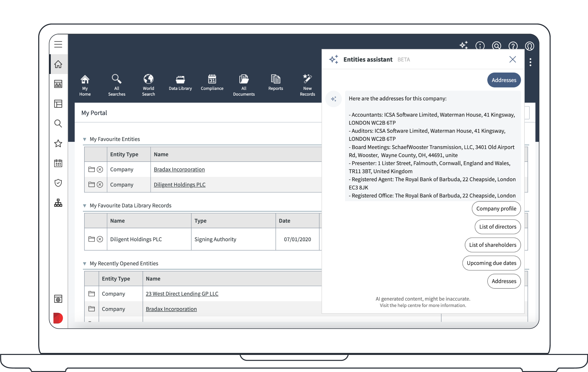588x372 pixels.
Task: Click the star favourites icon in sidebar
Action: tap(58, 143)
